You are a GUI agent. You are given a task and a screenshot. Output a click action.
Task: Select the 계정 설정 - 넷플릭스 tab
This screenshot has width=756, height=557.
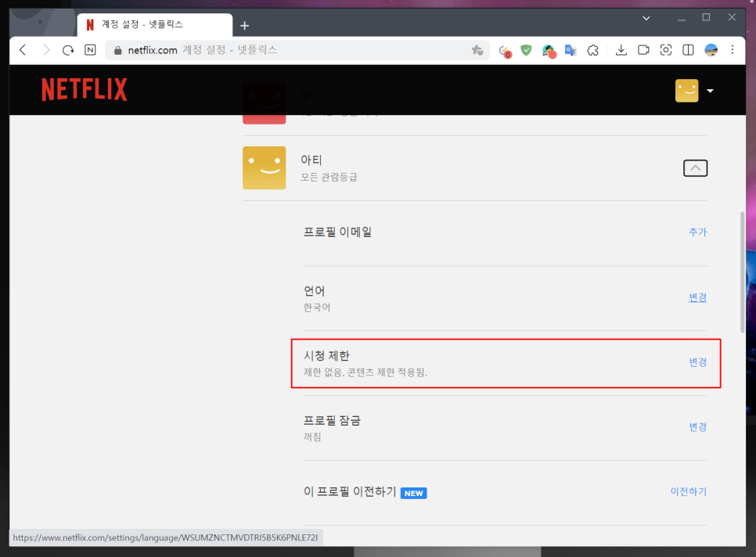[x=155, y=24]
